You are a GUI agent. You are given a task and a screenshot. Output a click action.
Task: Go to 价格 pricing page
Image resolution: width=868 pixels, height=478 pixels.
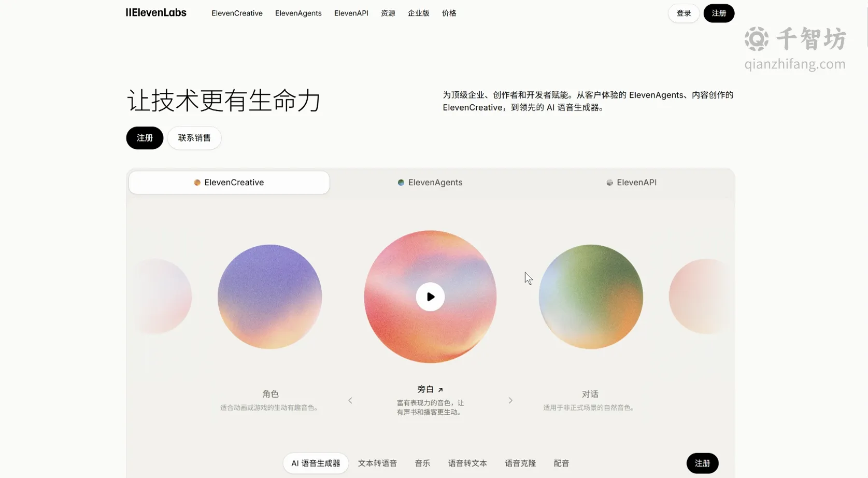click(x=449, y=13)
